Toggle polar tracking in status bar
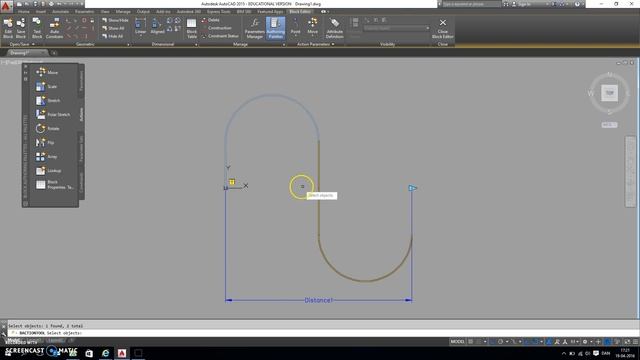 click(x=500, y=342)
